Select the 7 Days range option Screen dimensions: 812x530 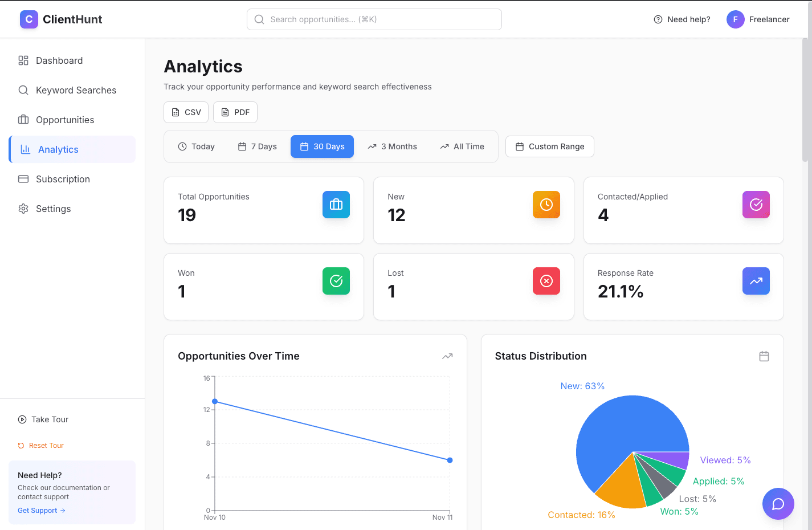[x=256, y=146]
